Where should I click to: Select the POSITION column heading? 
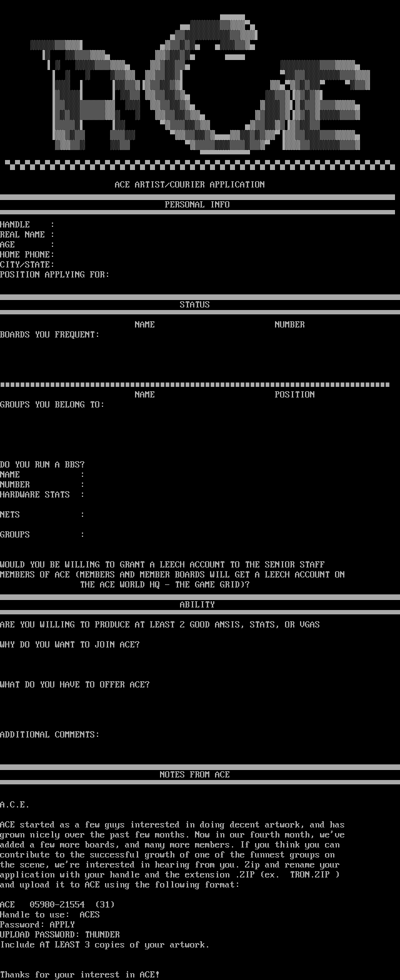294,394
